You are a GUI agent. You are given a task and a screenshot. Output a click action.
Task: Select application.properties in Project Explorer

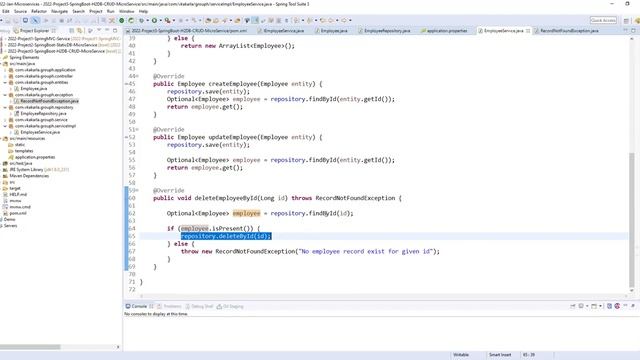pos(35,157)
